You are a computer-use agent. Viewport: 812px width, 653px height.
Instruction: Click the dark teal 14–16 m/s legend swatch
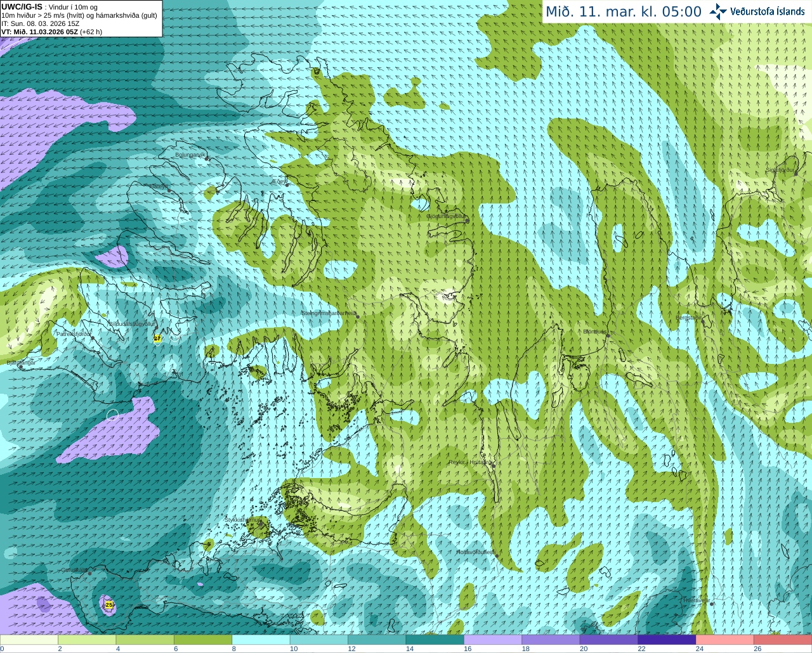click(x=435, y=640)
